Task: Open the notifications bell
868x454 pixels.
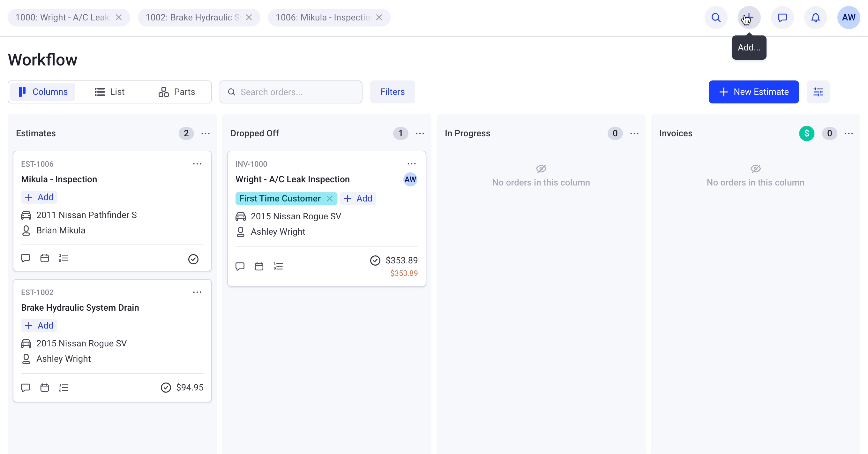Action: (x=815, y=18)
